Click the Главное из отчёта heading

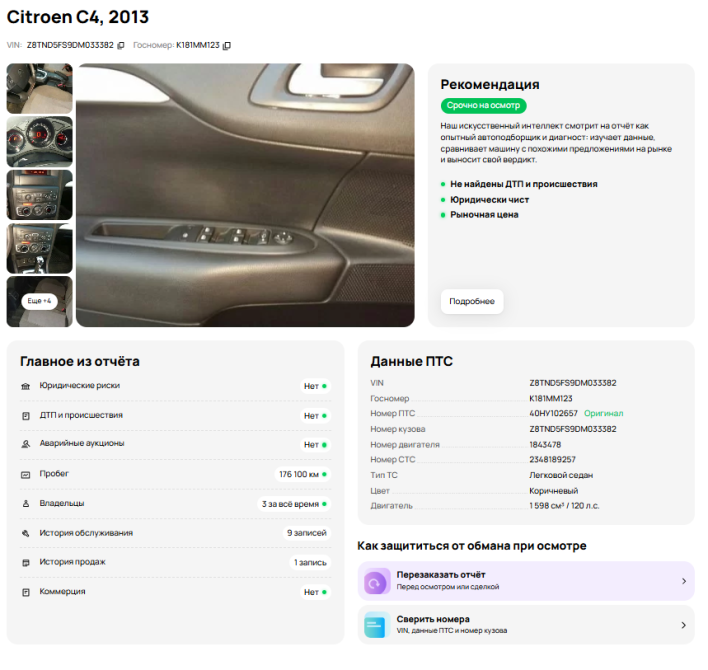point(80,362)
